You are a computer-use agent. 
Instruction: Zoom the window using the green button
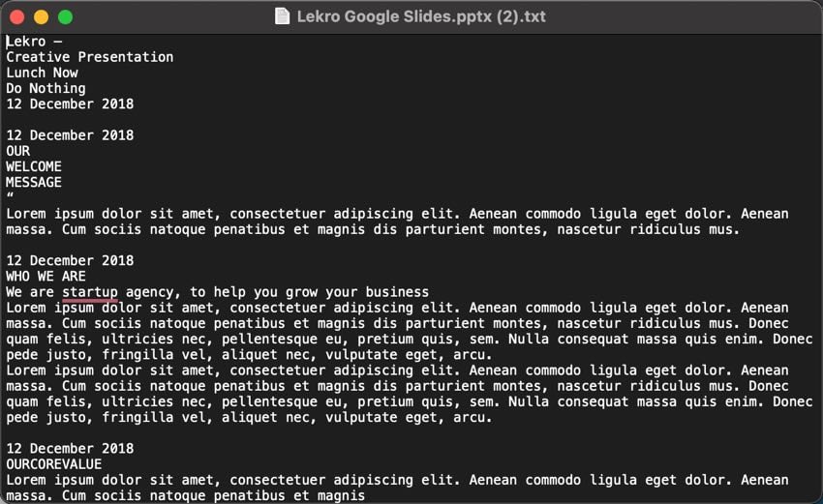(65, 16)
